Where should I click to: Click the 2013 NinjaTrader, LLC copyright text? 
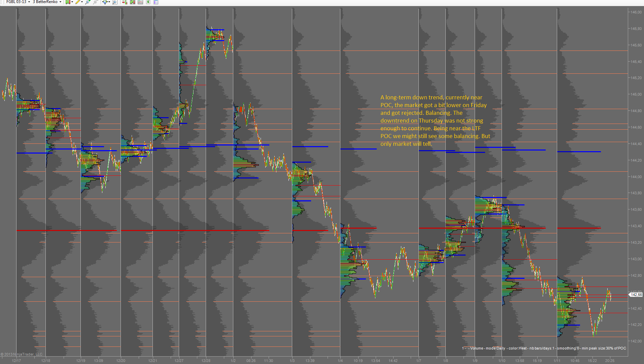pos(22,354)
